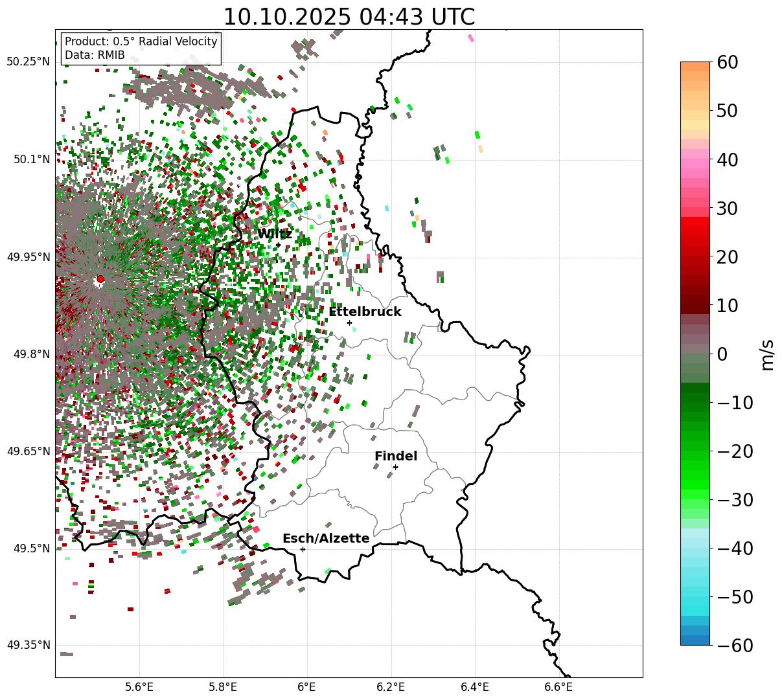Viewport: 782px width, 700px height.
Task: Click the −50 label on colorbar
Action: click(x=735, y=596)
